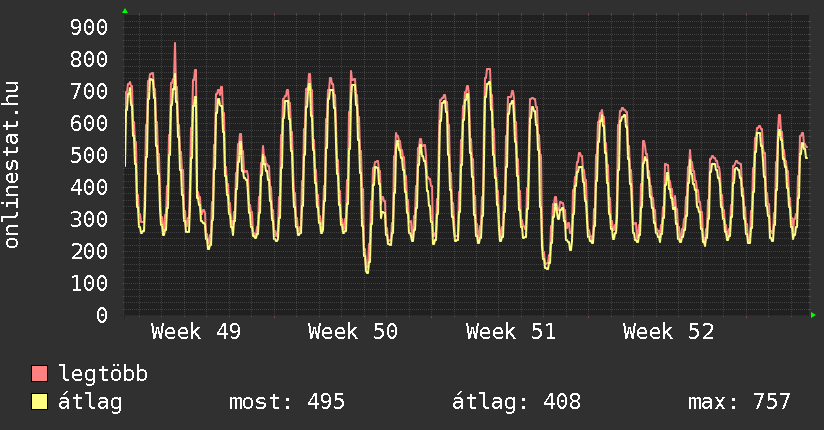Select the Week 49 axis label
The width and height of the screenshot is (824, 430).
pos(195,332)
